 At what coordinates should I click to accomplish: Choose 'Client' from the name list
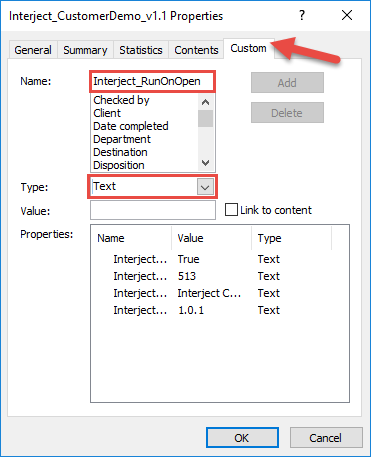(x=107, y=113)
